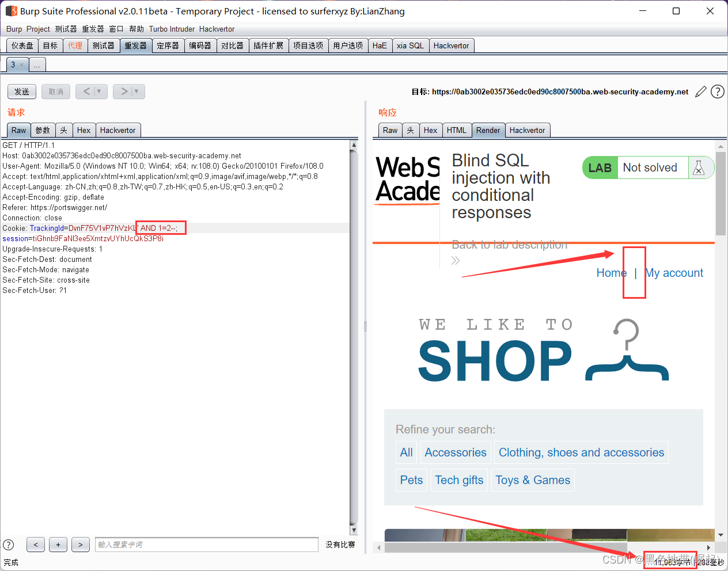
Task: Open the 重发器 menu in menu bar
Action: (93, 29)
